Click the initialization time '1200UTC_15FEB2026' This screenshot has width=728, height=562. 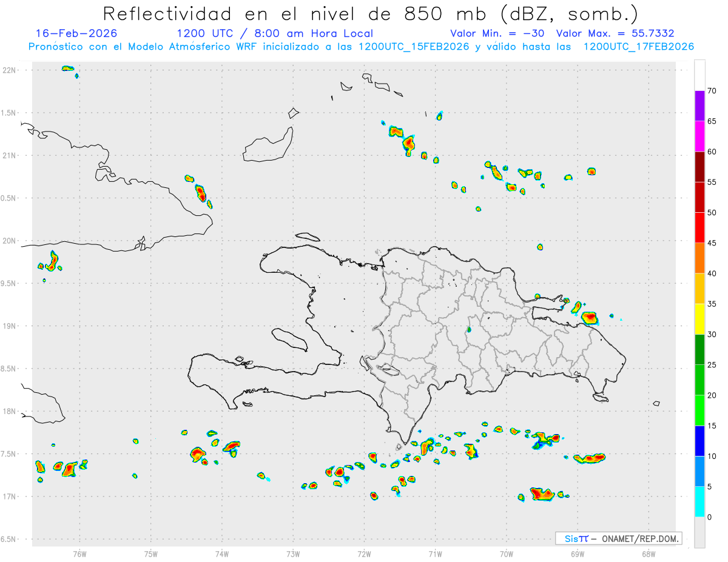coord(414,47)
